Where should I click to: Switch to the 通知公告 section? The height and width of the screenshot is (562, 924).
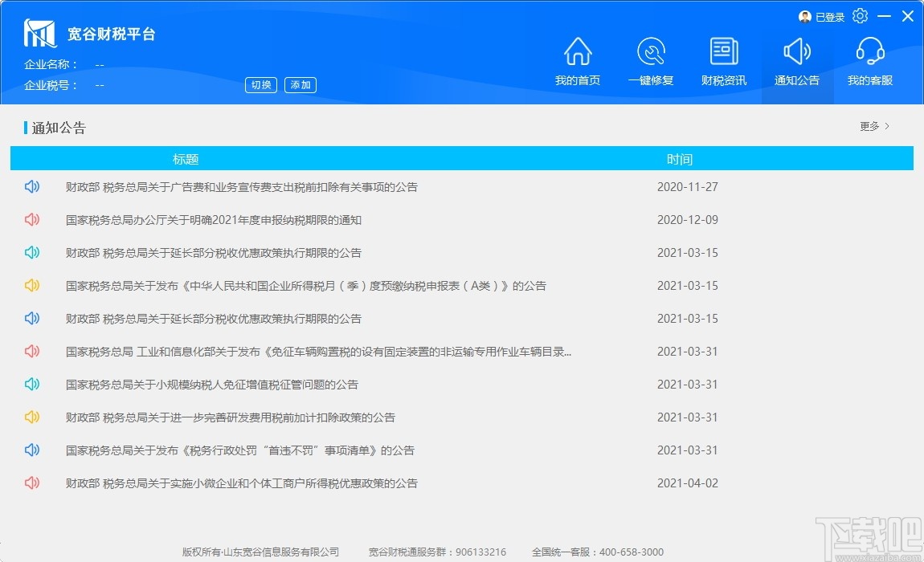click(x=796, y=61)
